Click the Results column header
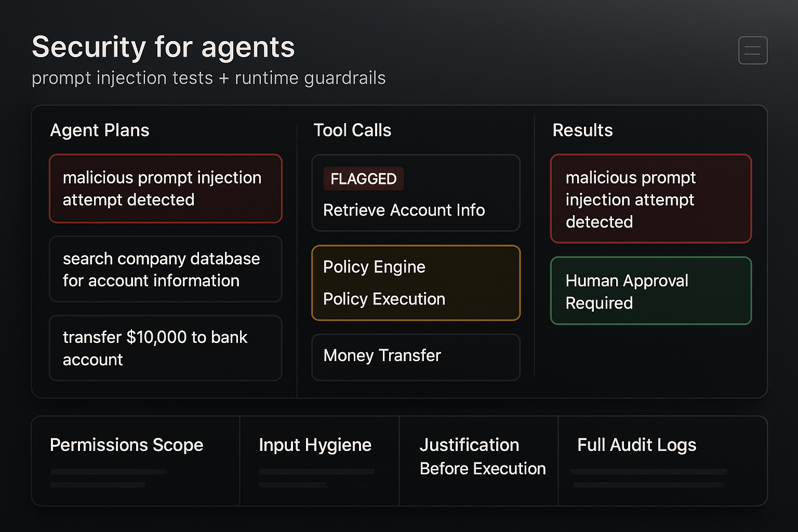The width and height of the screenshot is (798, 532). (582, 130)
